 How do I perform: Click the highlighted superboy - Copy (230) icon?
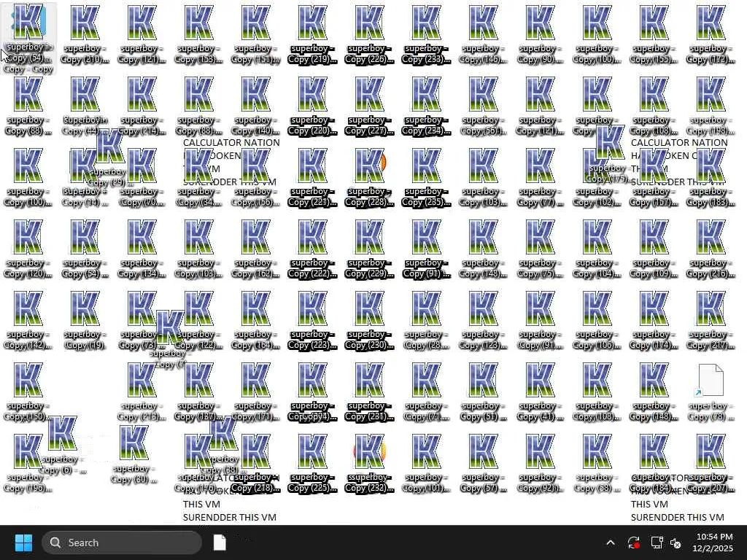(x=369, y=320)
